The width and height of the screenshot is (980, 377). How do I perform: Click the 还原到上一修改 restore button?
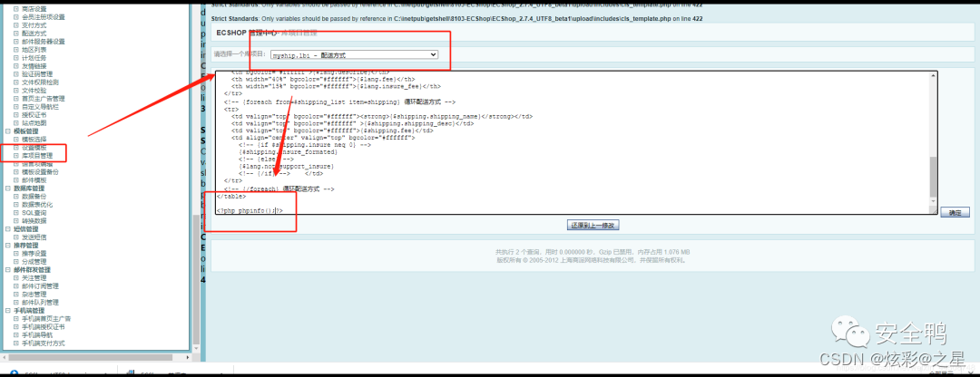pyautogui.click(x=593, y=225)
